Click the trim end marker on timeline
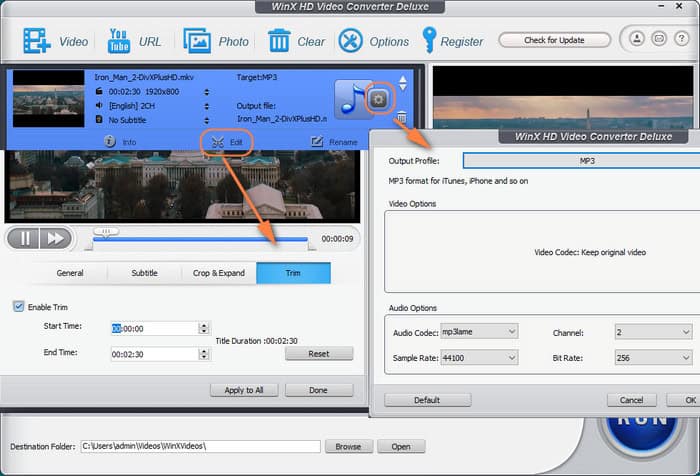The height and width of the screenshot is (476, 700). coord(312,245)
